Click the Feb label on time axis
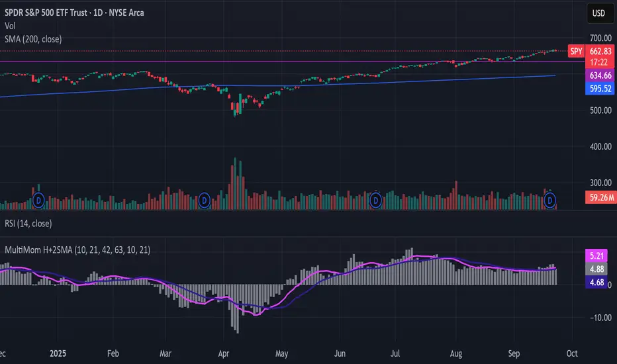Viewport: 617px width, 364px height. (113, 353)
